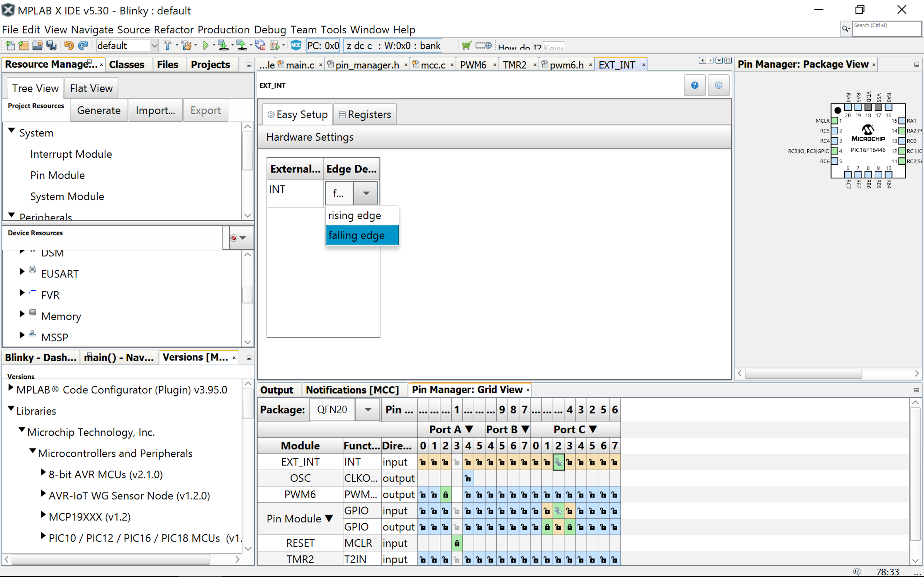Image resolution: width=924 pixels, height=577 pixels.
Task: Collapse the Libraries node in Versions
Action: [11, 409]
